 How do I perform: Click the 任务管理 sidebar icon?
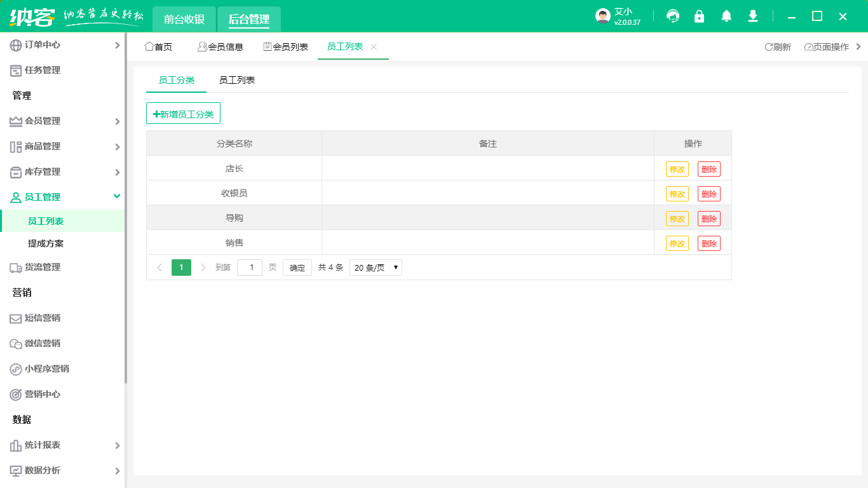[16, 71]
